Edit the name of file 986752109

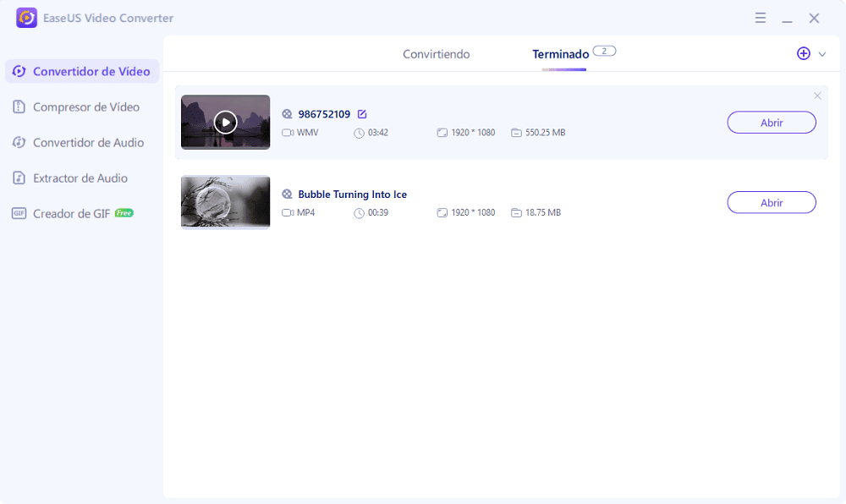362,113
